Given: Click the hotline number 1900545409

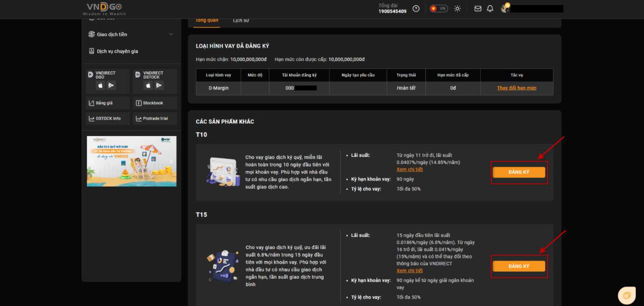Looking at the screenshot, I should (x=392, y=11).
